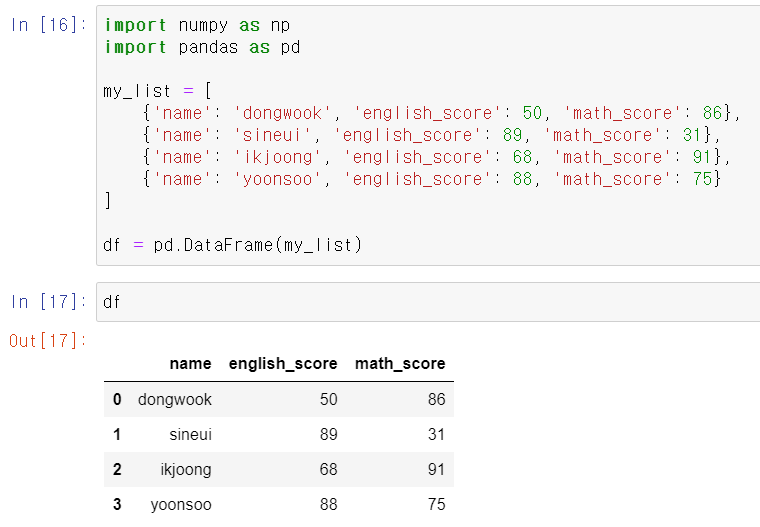Click the sineui cell in the output table
The height and width of the screenshot is (527, 760).
pos(190,434)
